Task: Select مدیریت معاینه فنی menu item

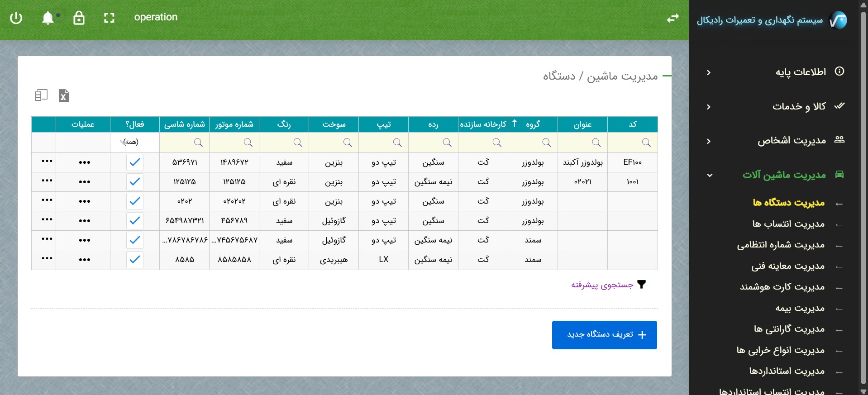Action: (788, 267)
